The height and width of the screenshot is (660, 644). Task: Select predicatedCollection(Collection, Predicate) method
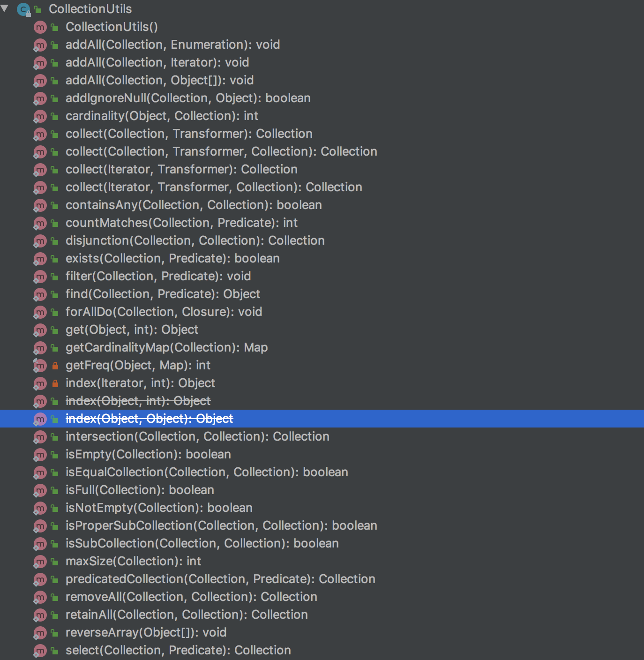220,579
